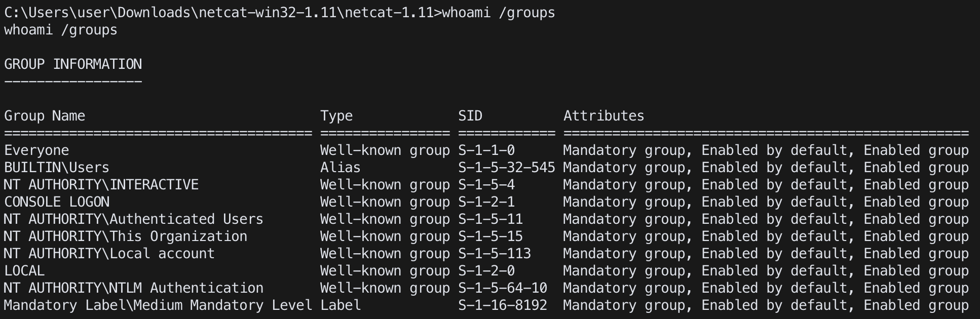Click NT AUTHORITY\NTLM Authentication entry

(134, 288)
